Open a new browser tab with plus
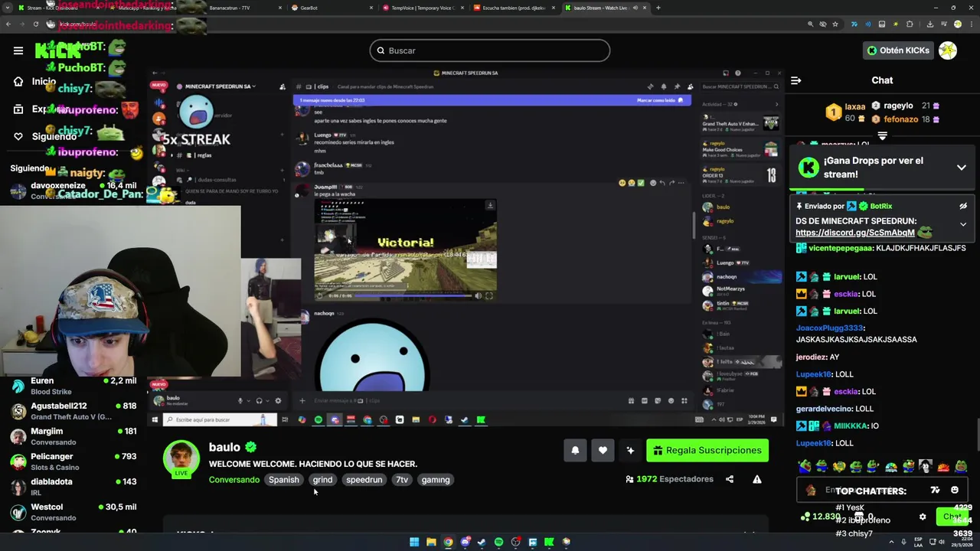The image size is (980, 551). [x=658, y=8]
